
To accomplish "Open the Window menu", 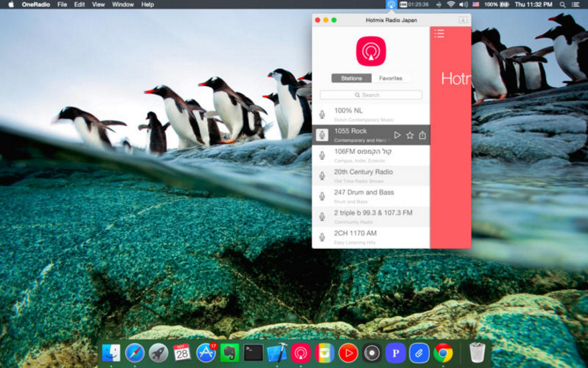I will (x=122, y=5).
